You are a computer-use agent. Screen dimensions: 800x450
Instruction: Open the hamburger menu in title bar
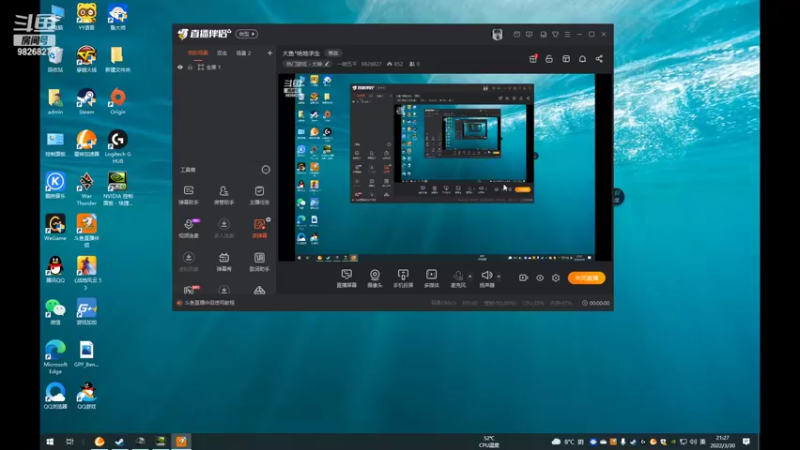pyautogui.click(x=567, y=34)
